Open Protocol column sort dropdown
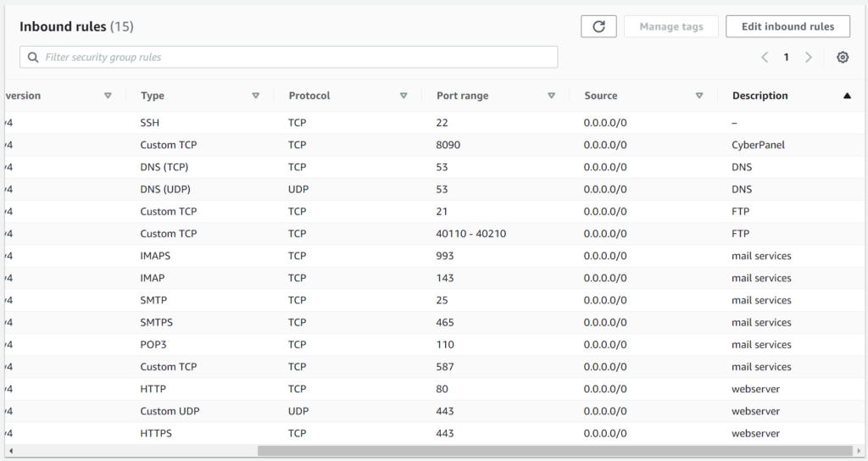 coord(403,96)
